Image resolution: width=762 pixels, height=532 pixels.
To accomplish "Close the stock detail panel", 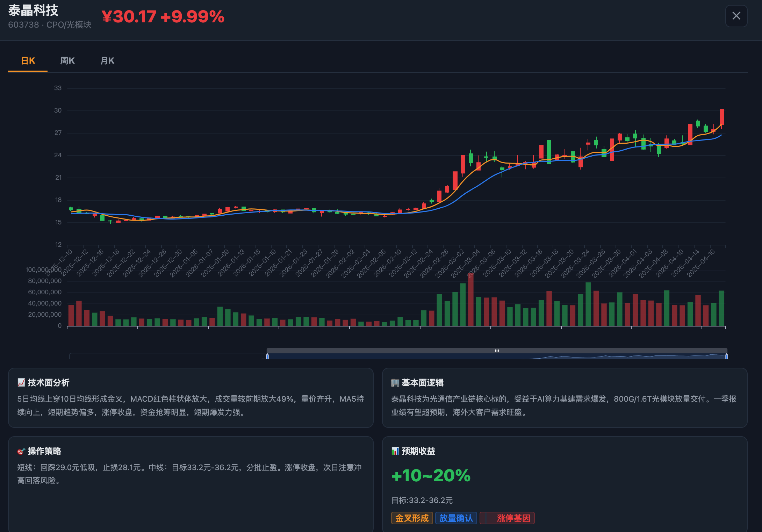I will pyautogui.click(x=736, y=16).
